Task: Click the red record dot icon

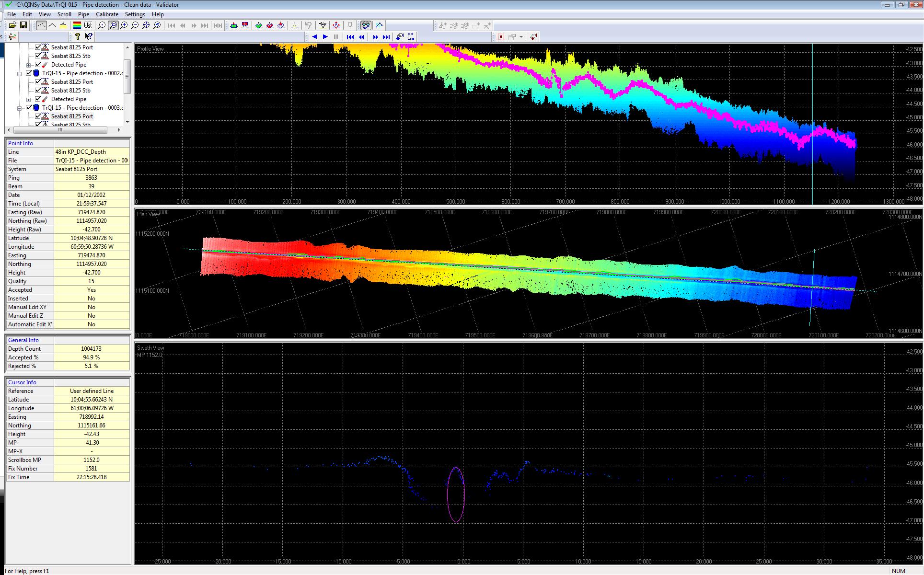Action: [x=501, y=37]
